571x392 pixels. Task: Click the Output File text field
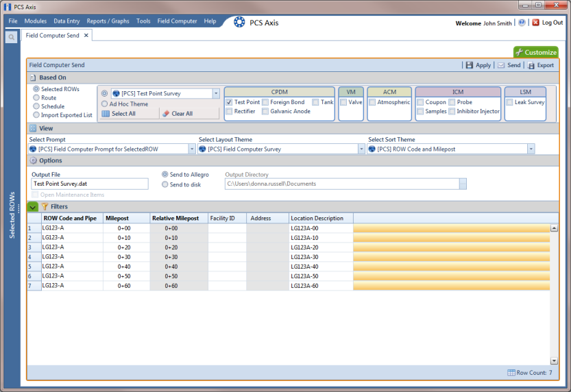(90, 184)
